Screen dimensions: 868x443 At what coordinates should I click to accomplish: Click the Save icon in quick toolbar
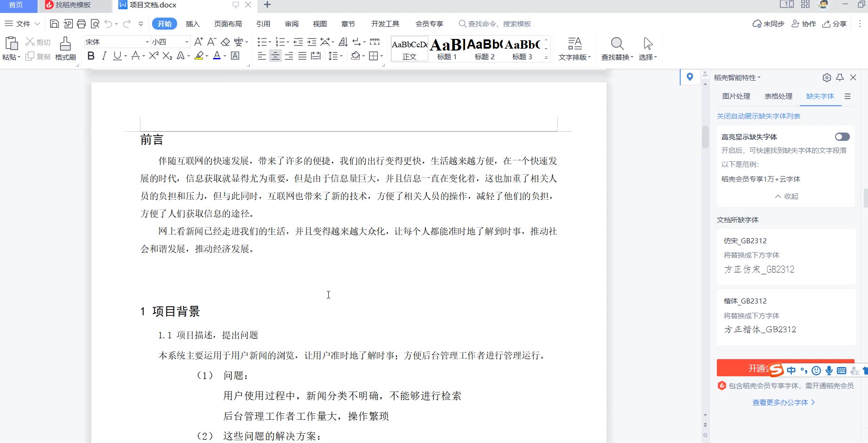pos(54,24)
